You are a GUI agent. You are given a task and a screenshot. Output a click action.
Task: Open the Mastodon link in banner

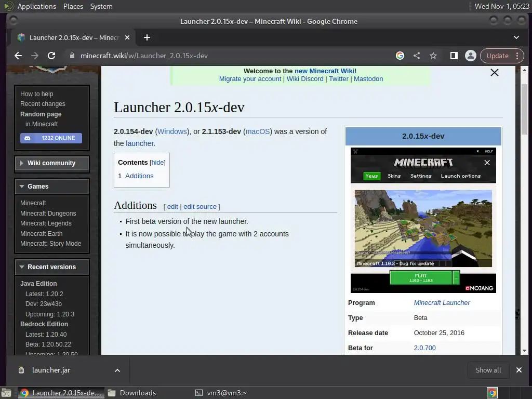(368, 79)
